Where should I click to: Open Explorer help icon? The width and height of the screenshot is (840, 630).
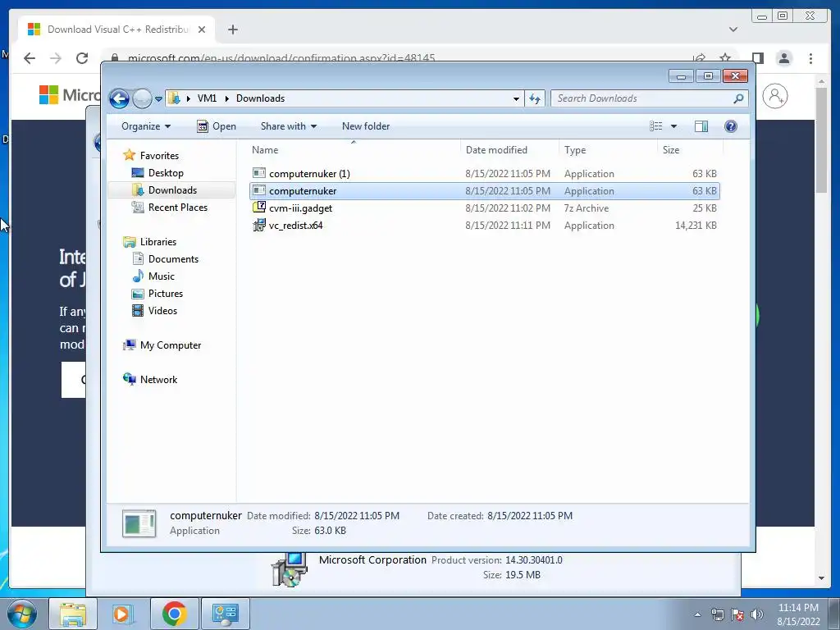[x=731, y=126]
